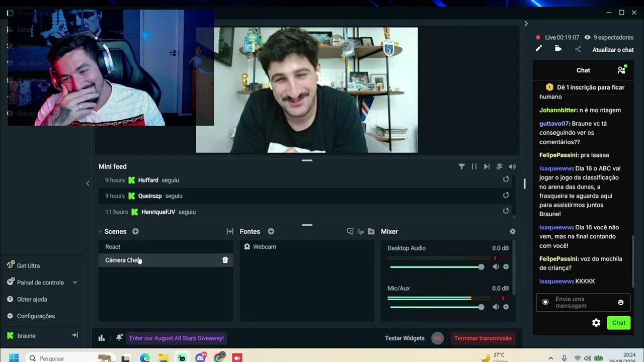This screenshot has height=362, width=644.
Task: Mute the Desktop Audio source
Action: click(x=496, y=266)
